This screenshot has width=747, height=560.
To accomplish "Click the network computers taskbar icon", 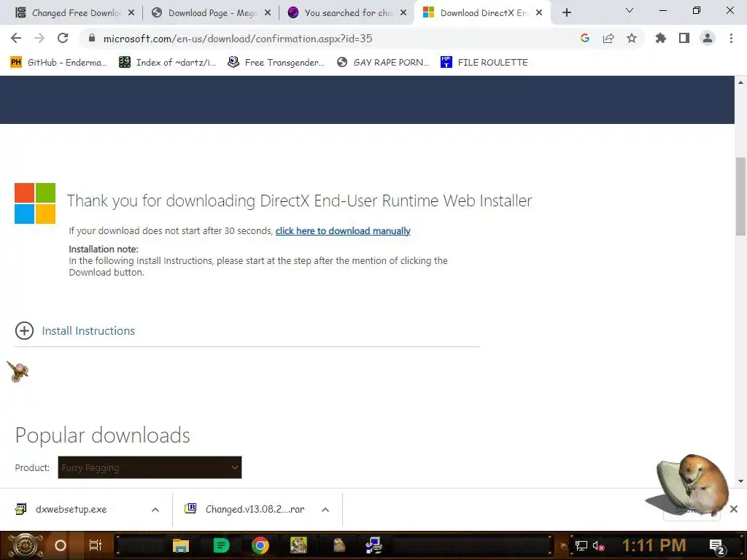I will point(374,545).
